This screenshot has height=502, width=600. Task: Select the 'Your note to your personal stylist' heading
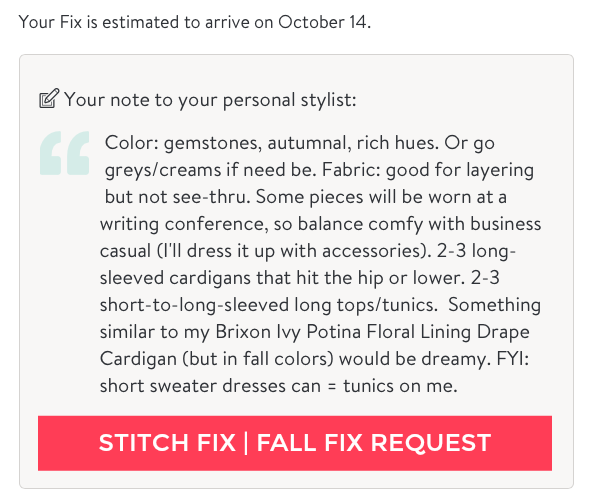click(x=210, y=100)
